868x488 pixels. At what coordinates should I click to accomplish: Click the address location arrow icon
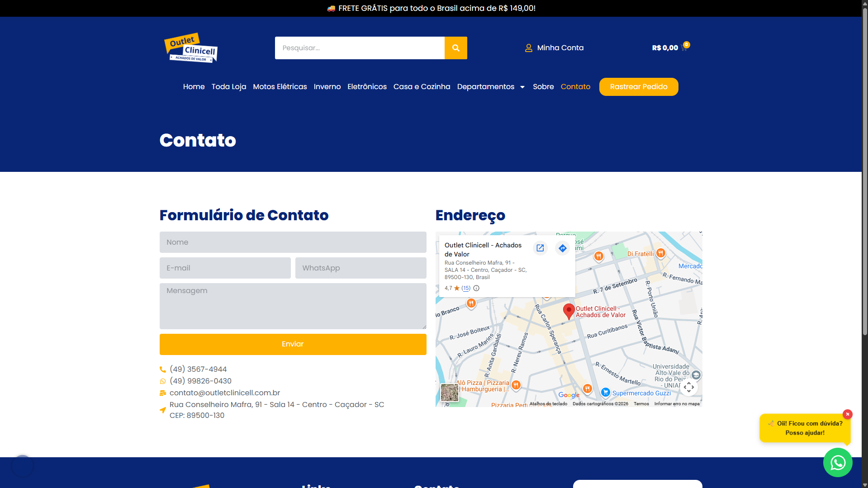163,410
